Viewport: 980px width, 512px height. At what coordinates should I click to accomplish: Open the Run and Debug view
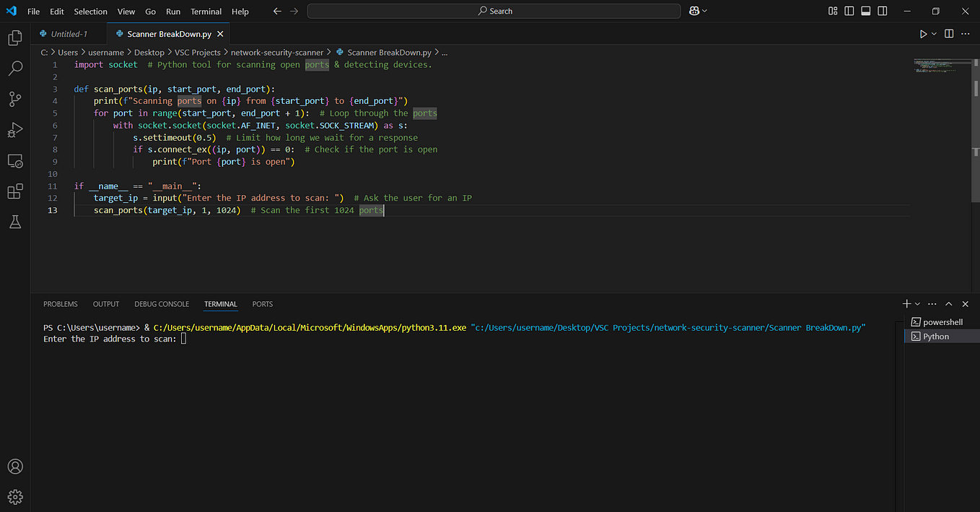coord(15,130)
